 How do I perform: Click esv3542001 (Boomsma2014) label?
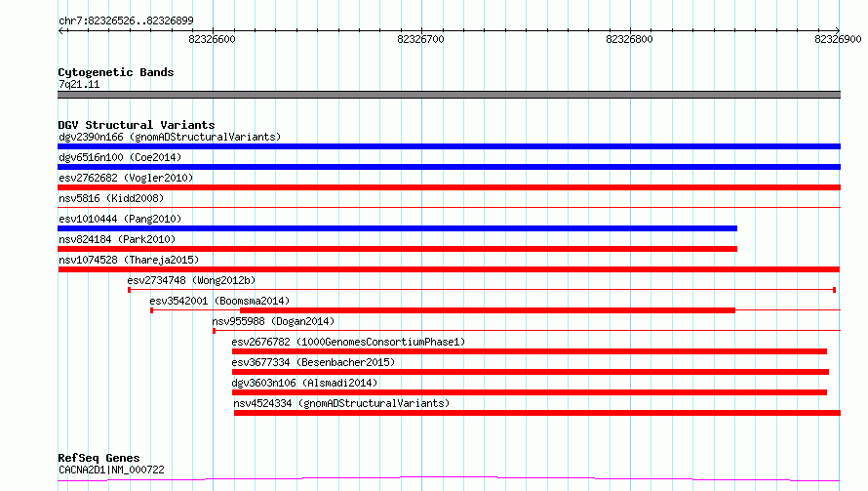click(x=219, y=301)
